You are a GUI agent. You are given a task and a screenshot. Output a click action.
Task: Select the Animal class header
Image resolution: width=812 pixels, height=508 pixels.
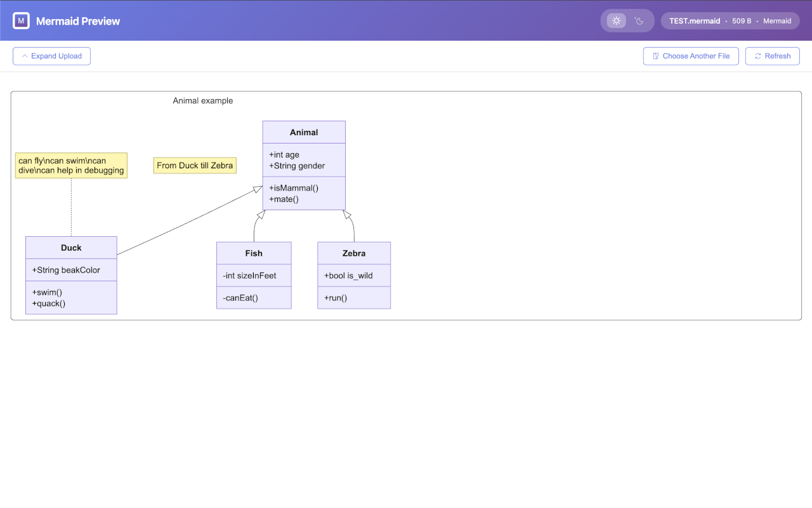tap(304, 132)
